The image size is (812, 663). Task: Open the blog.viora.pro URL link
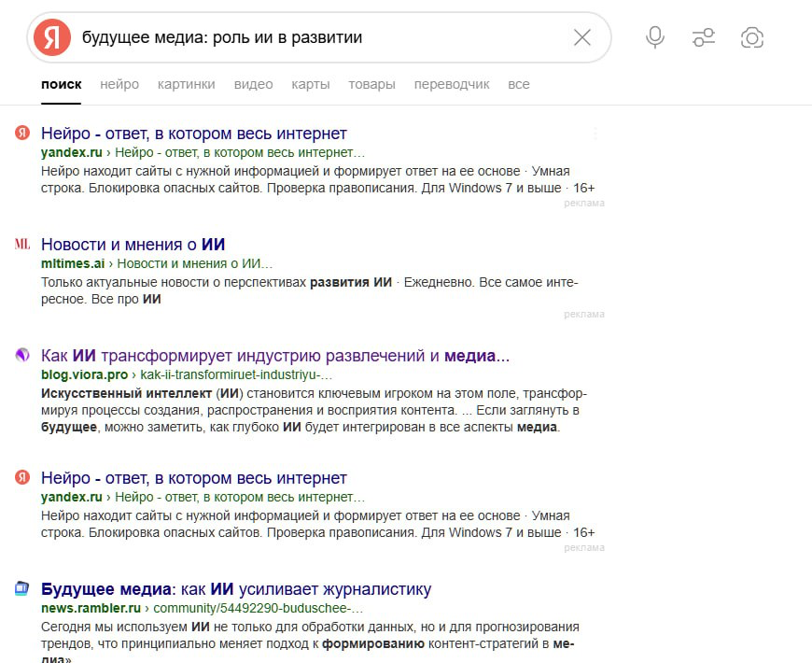click(x=187, y=375)
